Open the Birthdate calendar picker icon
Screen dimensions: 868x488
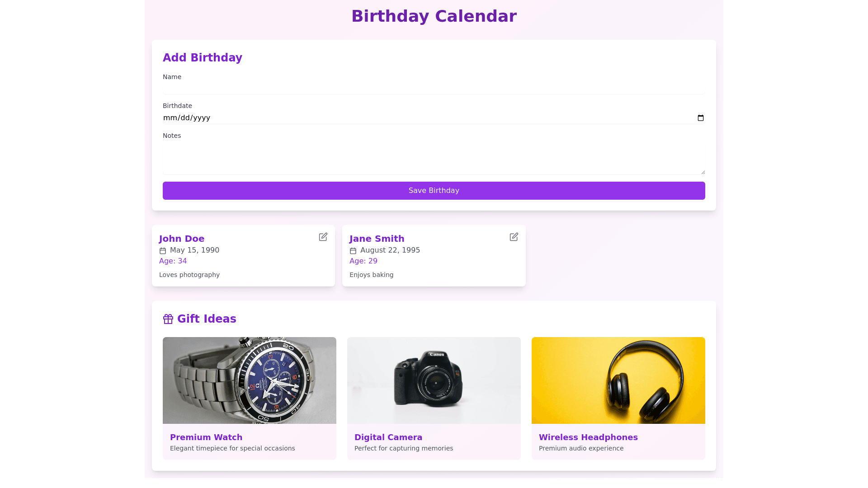point(700,118)
